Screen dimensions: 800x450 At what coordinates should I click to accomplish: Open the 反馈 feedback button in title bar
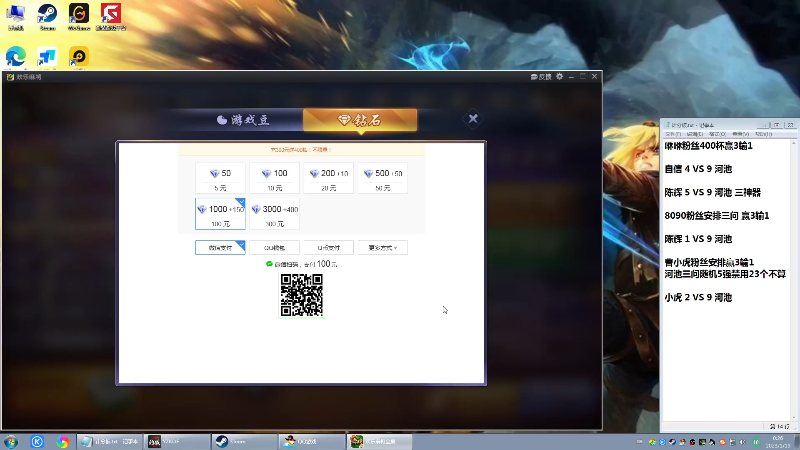541,77
